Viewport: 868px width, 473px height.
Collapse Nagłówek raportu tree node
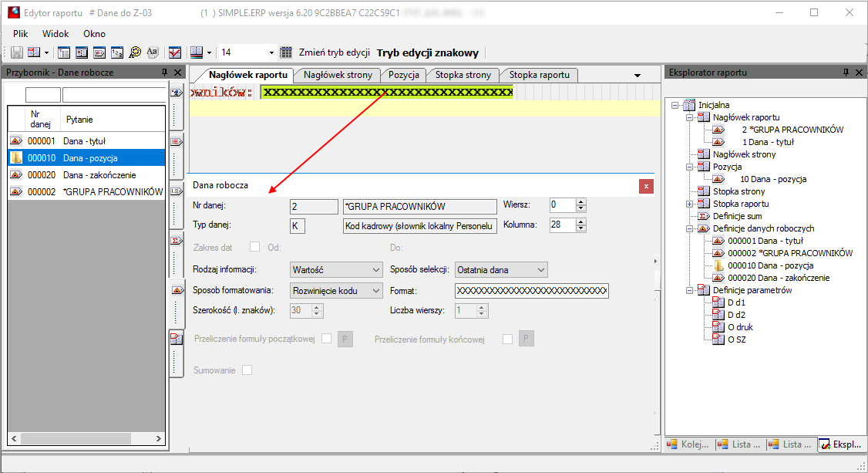click(x=689, y=117)
